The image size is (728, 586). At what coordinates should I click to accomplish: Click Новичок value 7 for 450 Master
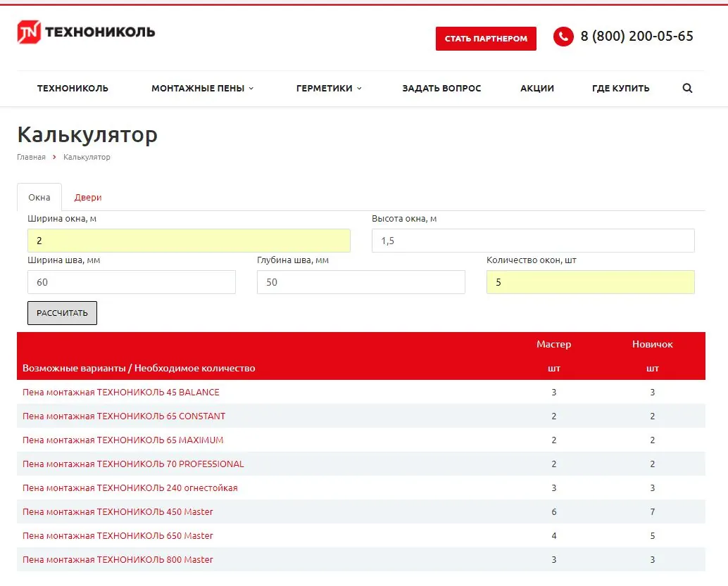pyautogui.click(x=653, y=511)
